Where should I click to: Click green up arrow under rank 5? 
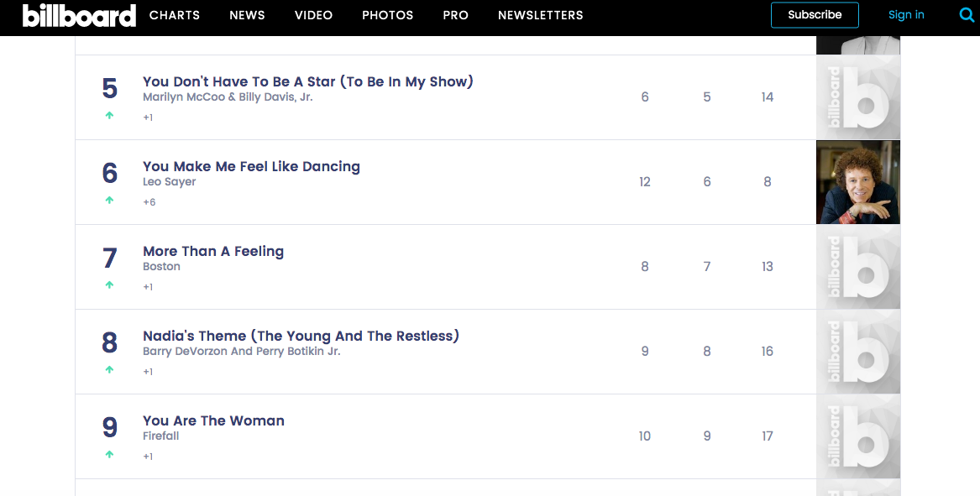point(109,116)
